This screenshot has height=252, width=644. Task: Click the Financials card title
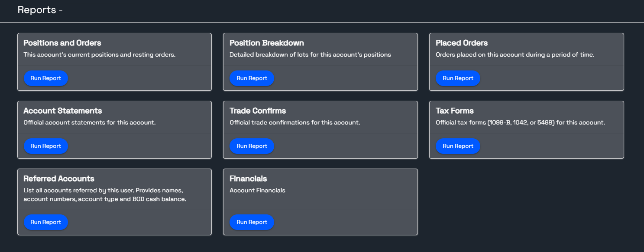248,179
